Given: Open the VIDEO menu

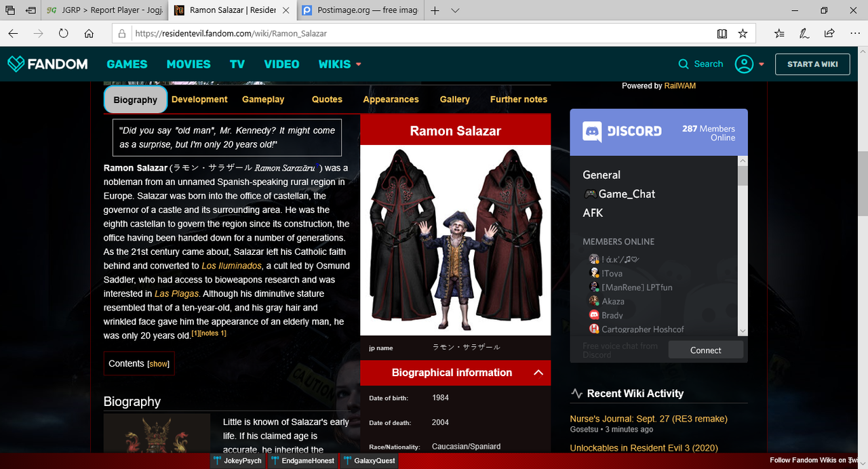Looking at the screenshot, I should (281, 64).
